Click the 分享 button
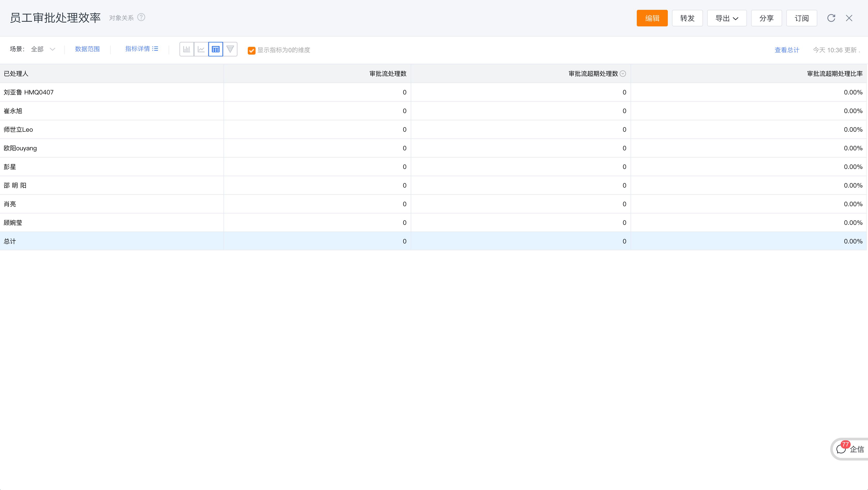The height and width of the screenshot is (490, 868). pos(766,18)
